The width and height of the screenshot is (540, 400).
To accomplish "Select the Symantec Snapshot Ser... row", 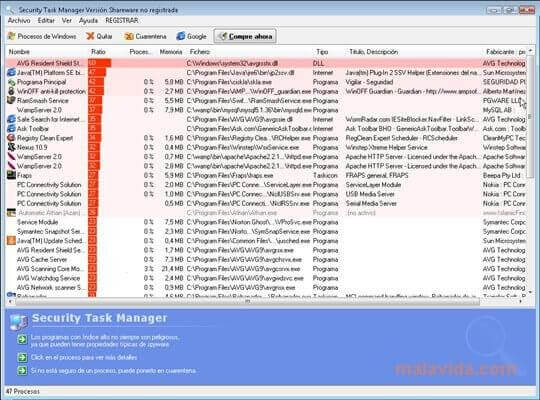I will pyautogui.click(x=266, y=231).
